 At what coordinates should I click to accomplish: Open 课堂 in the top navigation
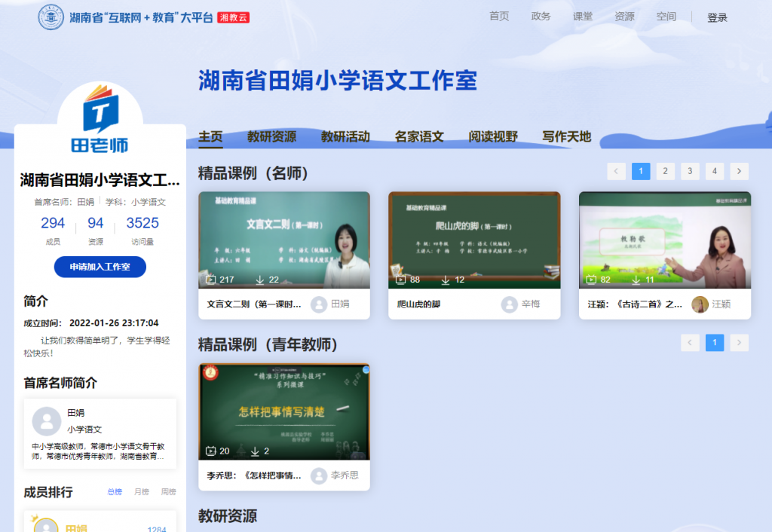coord(582,17)
